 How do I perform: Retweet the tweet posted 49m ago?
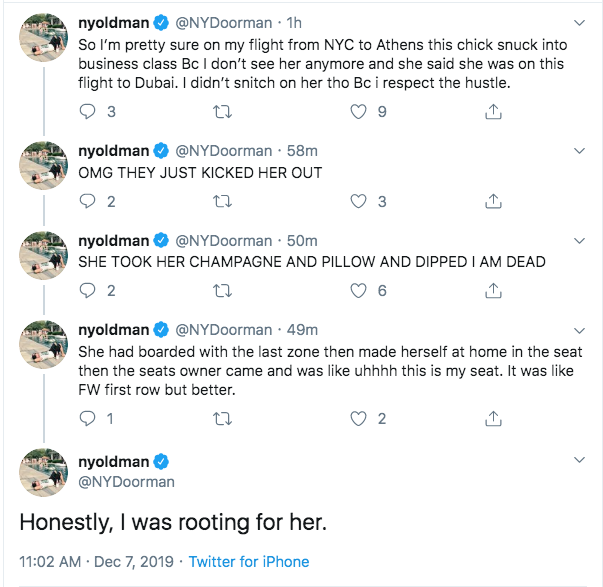click(223, 420)
